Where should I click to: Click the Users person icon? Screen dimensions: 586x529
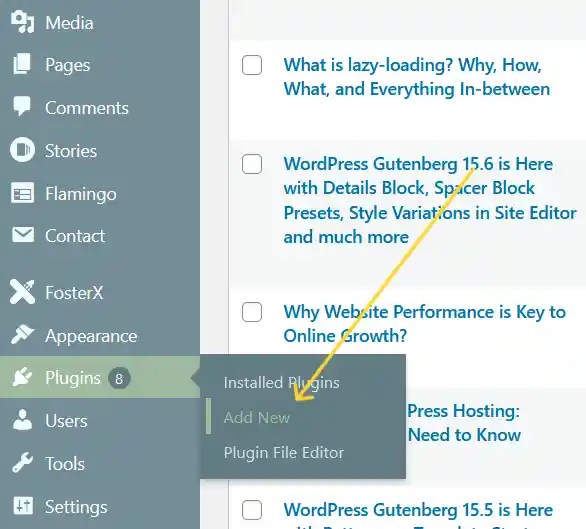pos(22,419)
